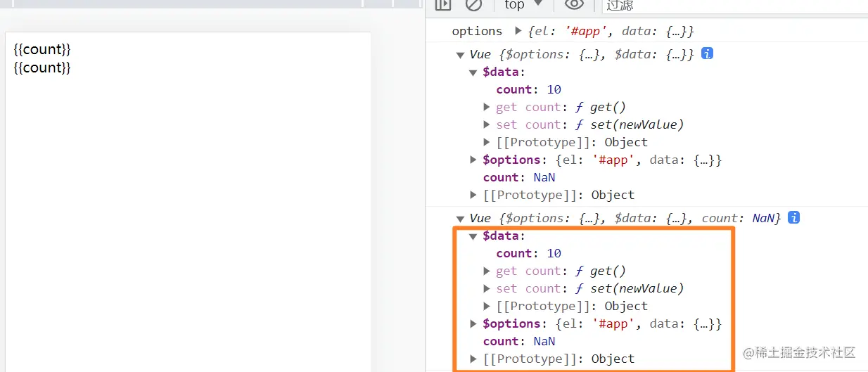The image size is (868, 372).
Task: Click info icon beside first Vue object header
Action: [708, 53]
